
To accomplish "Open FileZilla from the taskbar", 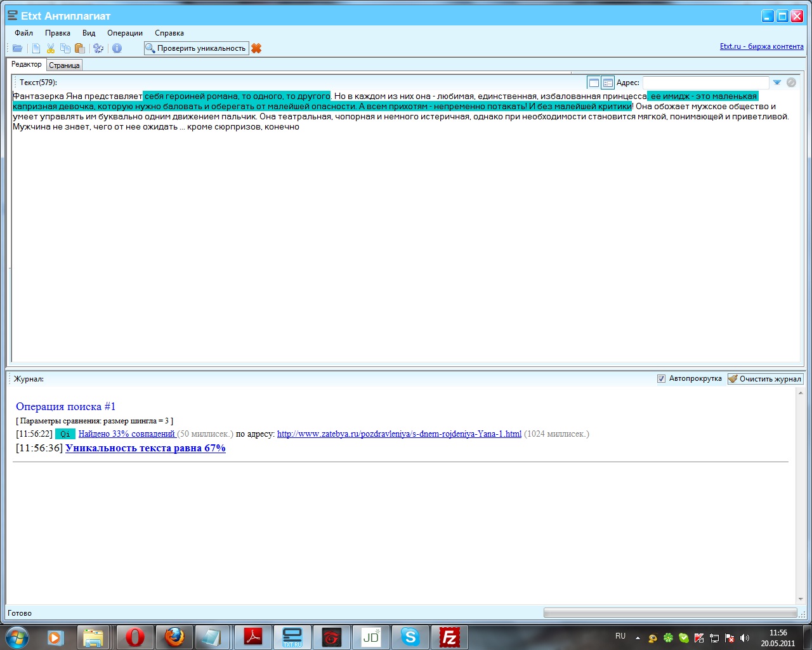I will pyautogui.click(x=449, y=637).
